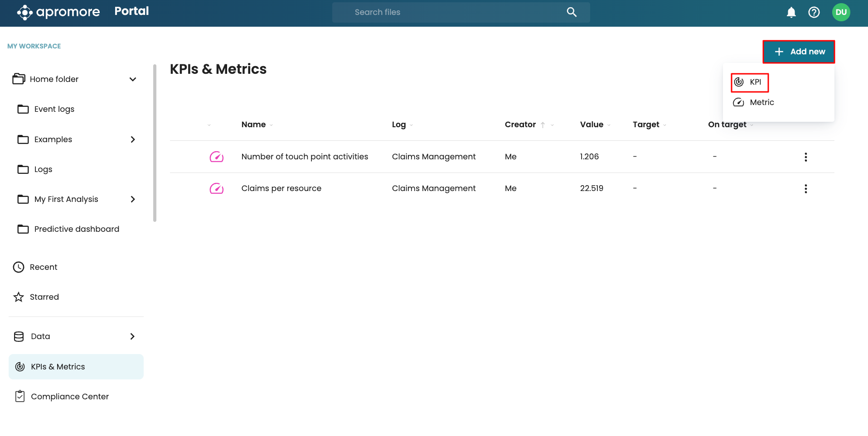Click the Search files input field
The width and height of the screenshot is (868, 436).
pyautogui.click(x=453, y=12)
